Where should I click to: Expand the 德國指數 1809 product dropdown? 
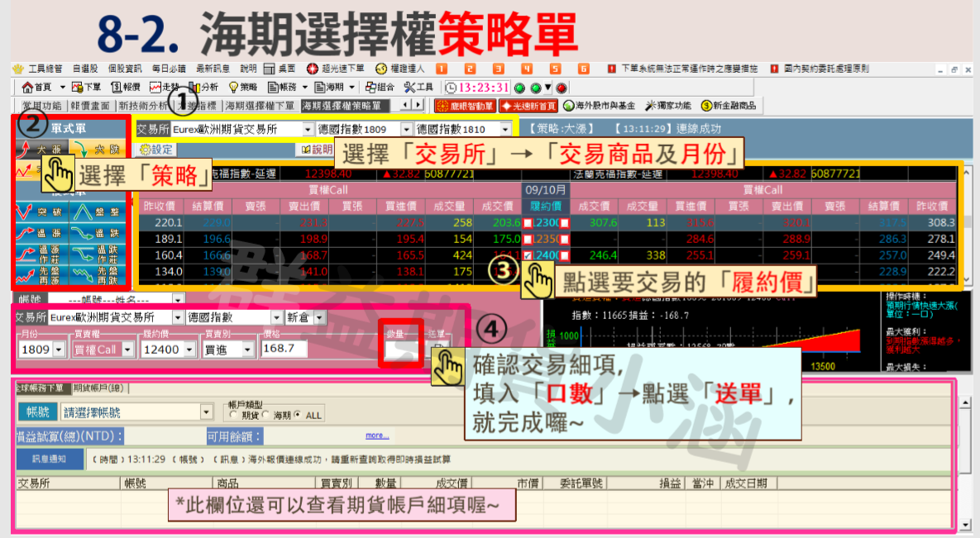click(406, 130)
